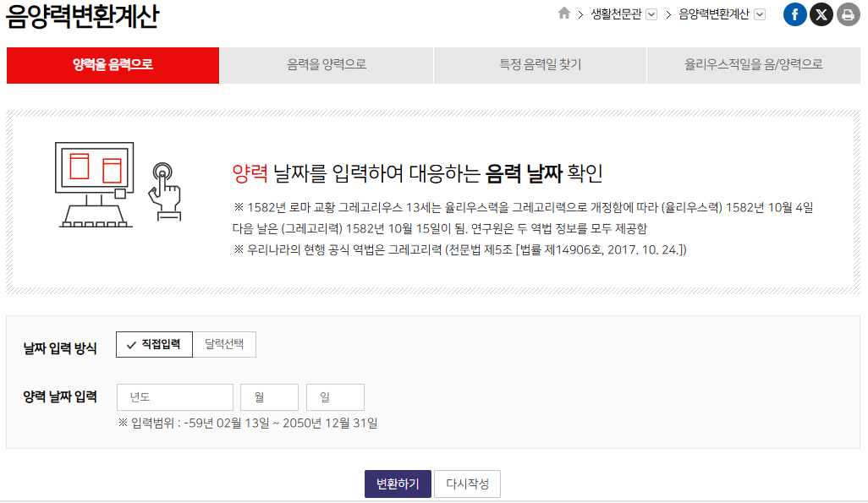Focus the 월 input field
The image size is (868, 503).
[270, 397]
